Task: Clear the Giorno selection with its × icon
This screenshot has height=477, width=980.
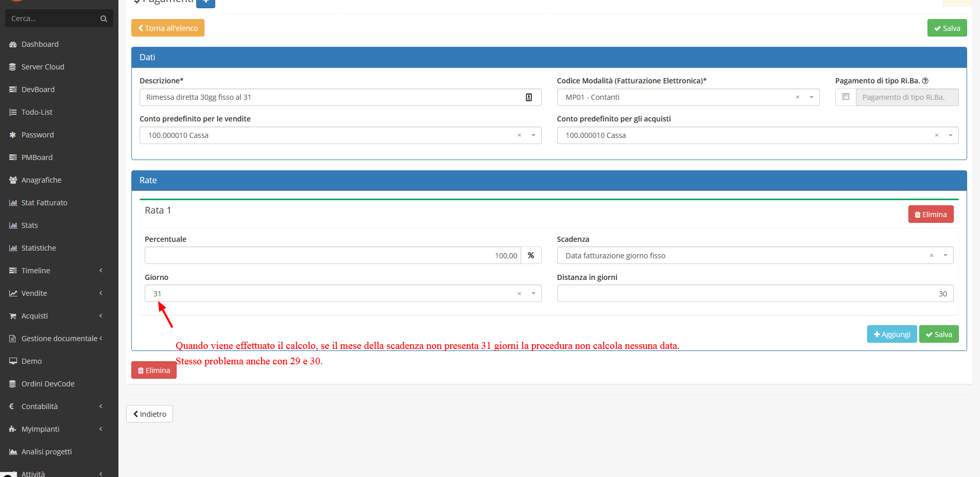Action: (519, 293)
